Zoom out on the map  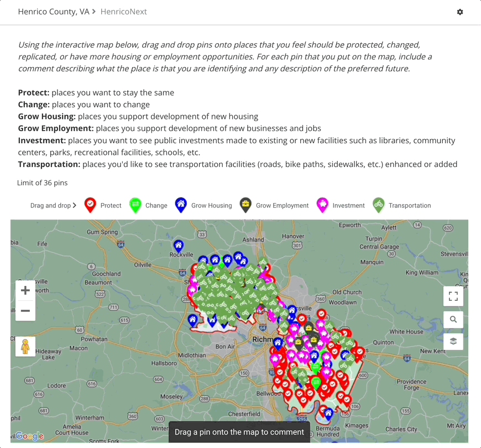coord(25,311)
